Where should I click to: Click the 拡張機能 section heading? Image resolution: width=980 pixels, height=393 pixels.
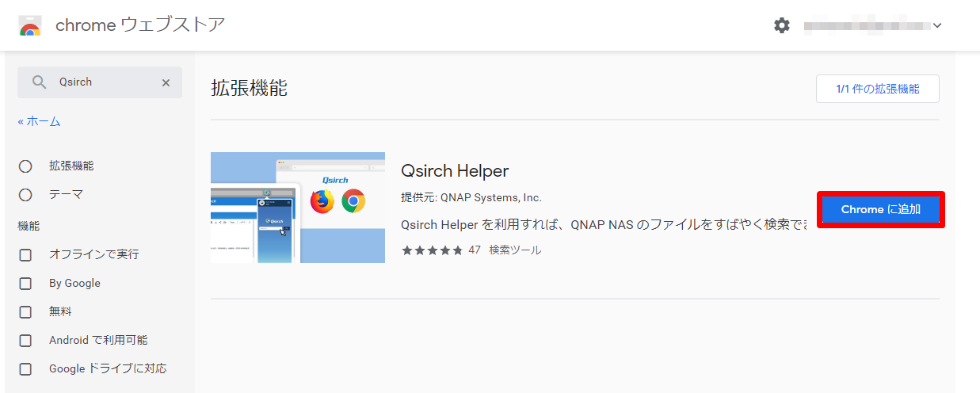(249, 89)
